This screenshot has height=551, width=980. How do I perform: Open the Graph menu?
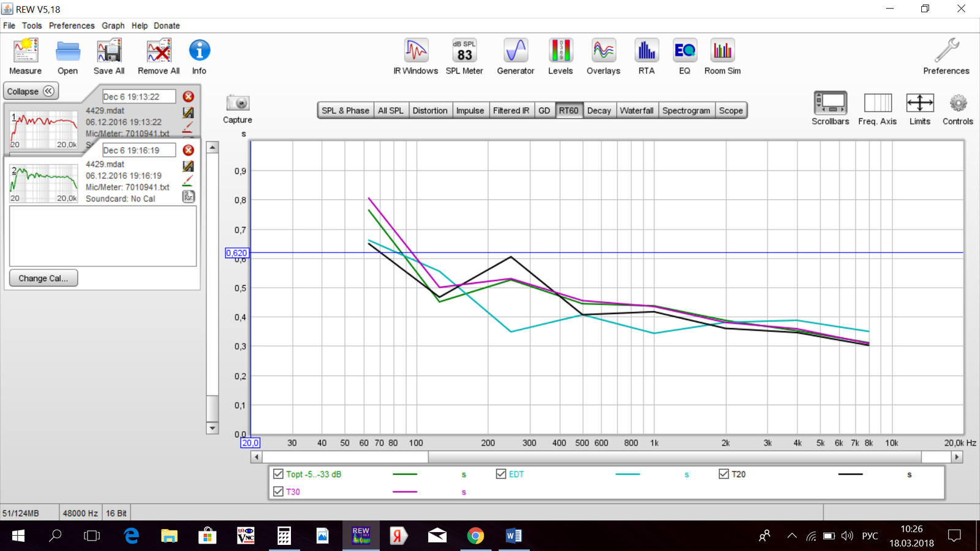(113, 26)
